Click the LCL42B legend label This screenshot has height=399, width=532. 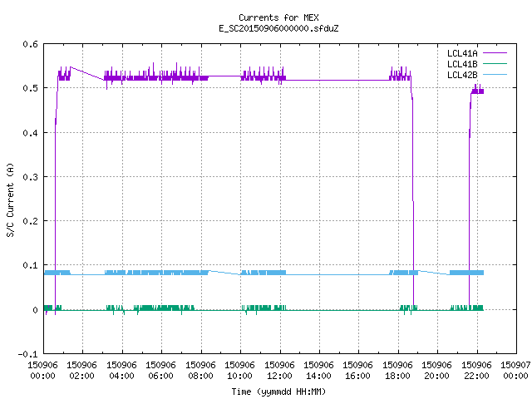point(462,75)
